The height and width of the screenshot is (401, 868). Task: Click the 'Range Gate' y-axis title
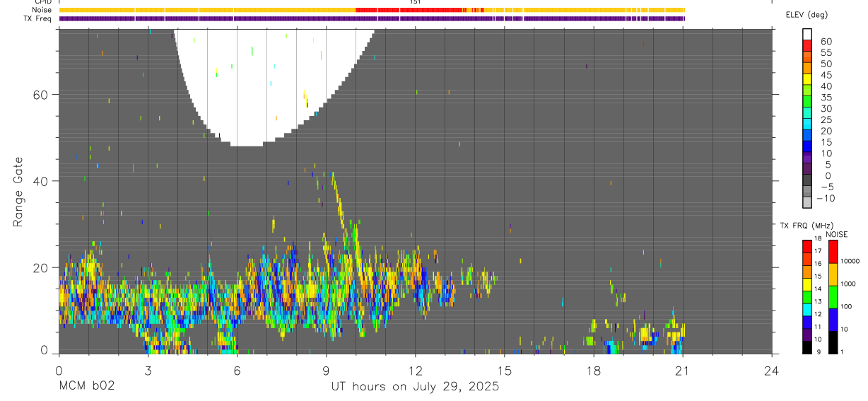coord(18,192)
